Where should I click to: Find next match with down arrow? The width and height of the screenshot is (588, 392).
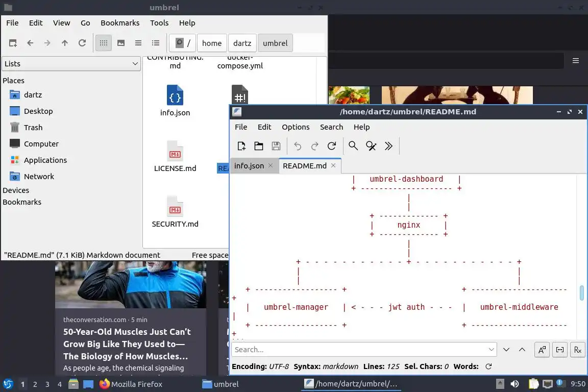(x=506, y=350)
